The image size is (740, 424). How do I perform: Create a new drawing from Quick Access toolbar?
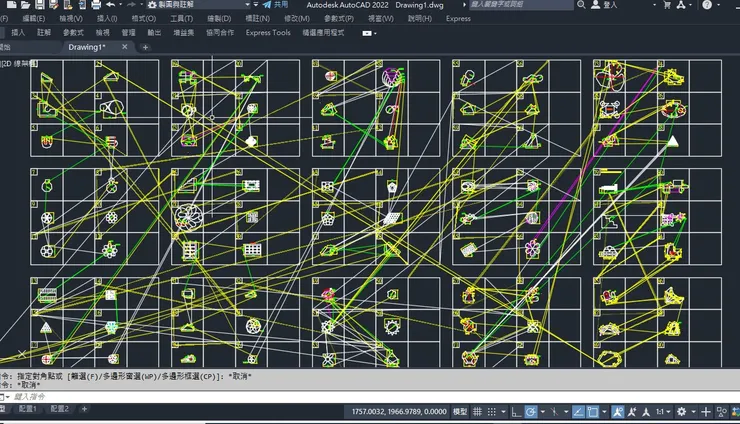(11, 5)
